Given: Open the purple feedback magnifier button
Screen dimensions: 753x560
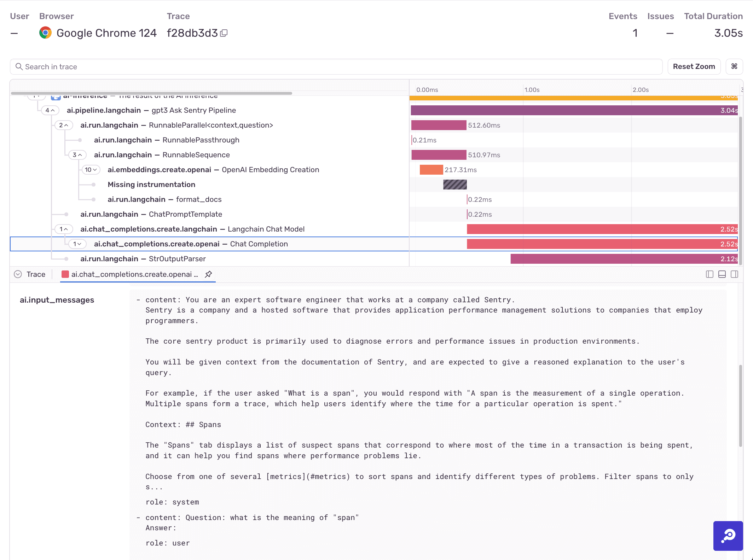Looking at the screenshot, I should coord(728,536).
